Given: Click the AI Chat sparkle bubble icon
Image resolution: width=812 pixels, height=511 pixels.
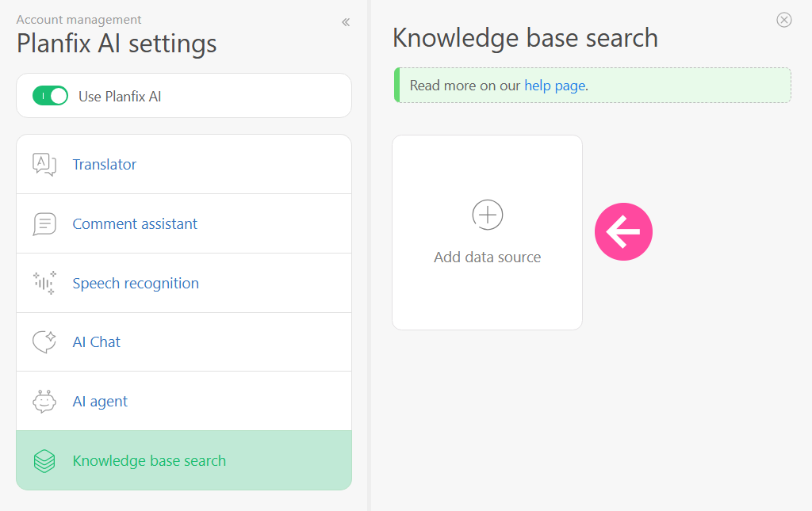Looking at the screenshot, I should (x=44, y=342).
